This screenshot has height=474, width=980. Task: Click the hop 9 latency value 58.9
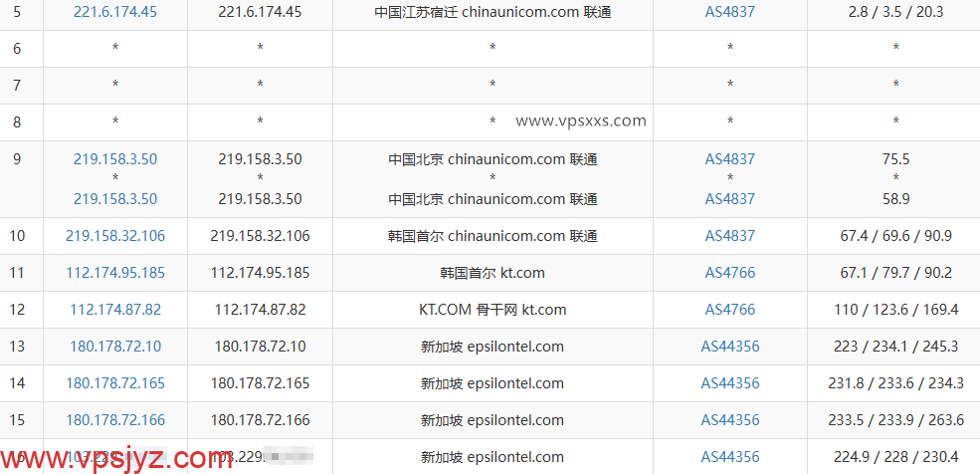pyautogui.click(x=895, y=199)
